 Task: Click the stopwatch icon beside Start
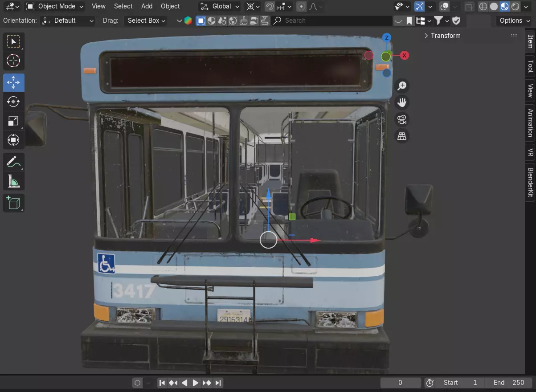[x=430, y=383]
